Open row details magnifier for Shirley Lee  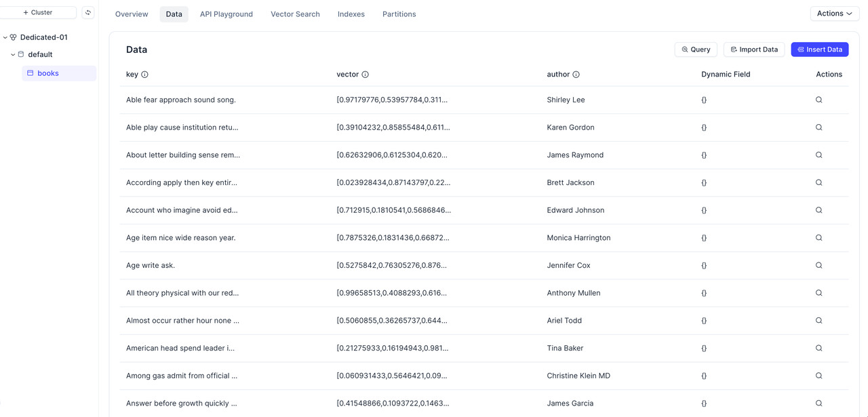(x=818, y=100)
